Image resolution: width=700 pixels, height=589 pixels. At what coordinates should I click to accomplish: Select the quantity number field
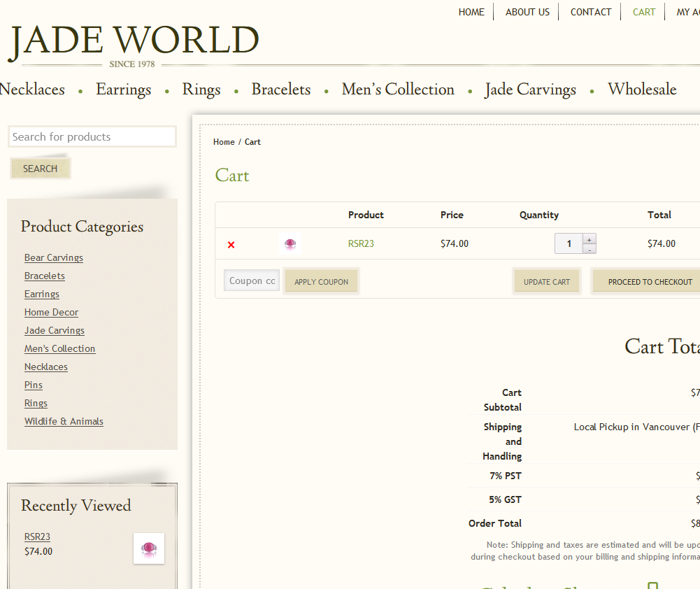click(x=569, y=243)
